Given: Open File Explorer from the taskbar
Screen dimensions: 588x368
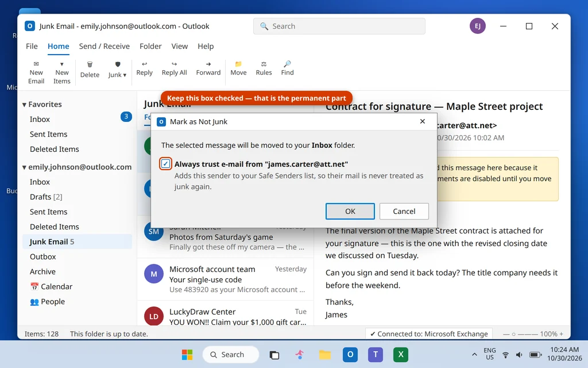Looking at the screenshot, I should [x=325, y=354].
